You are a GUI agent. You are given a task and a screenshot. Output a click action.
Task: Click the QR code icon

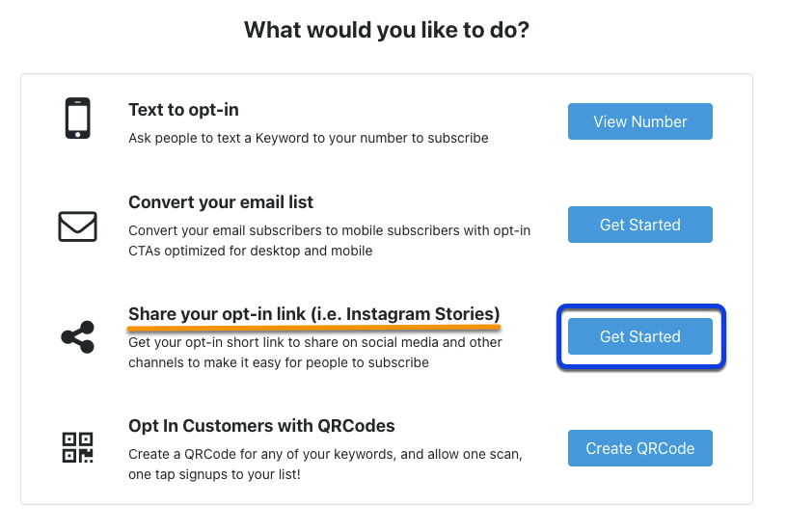tap(78, 447)
